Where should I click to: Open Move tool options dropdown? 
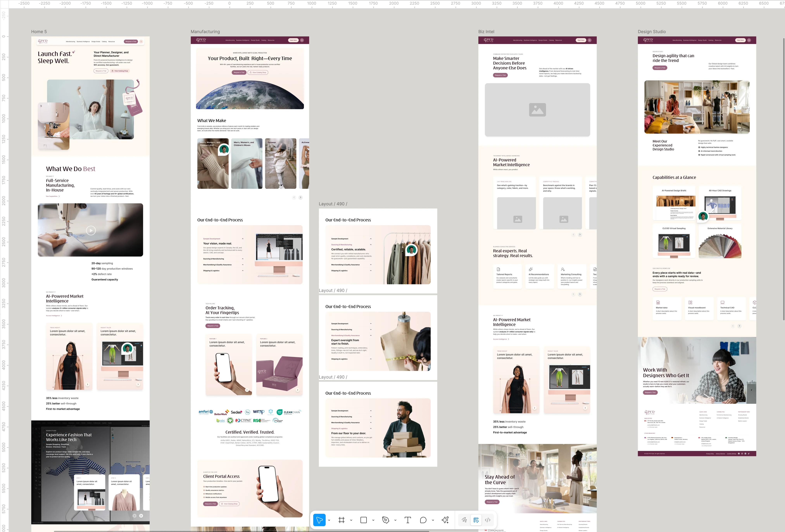tap(329, 520)
